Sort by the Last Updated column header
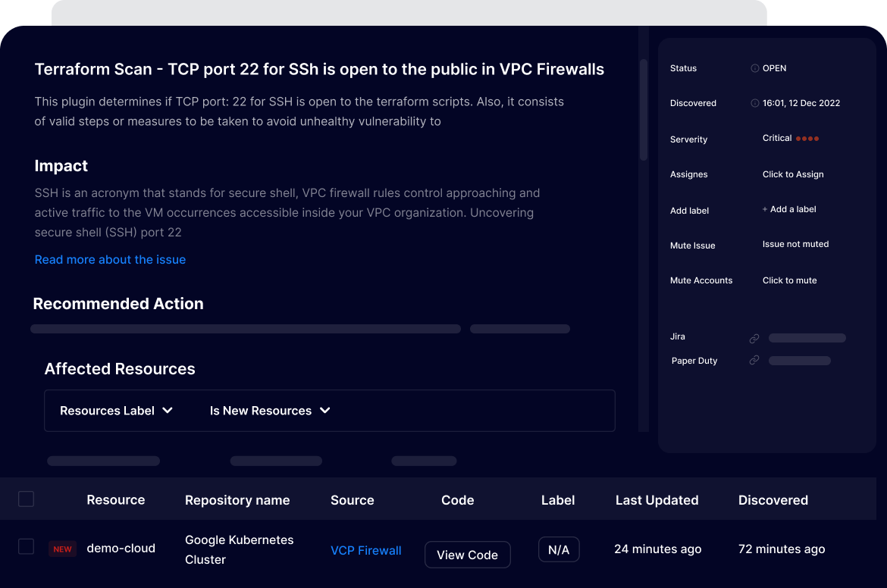Viewport: 887px width, 588px height. pos(657,500)
